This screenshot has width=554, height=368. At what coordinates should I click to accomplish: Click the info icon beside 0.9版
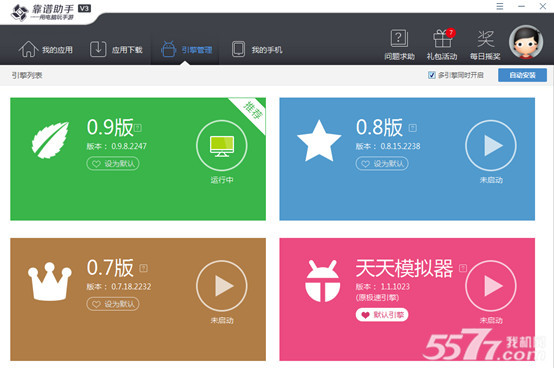click(138, 128)
